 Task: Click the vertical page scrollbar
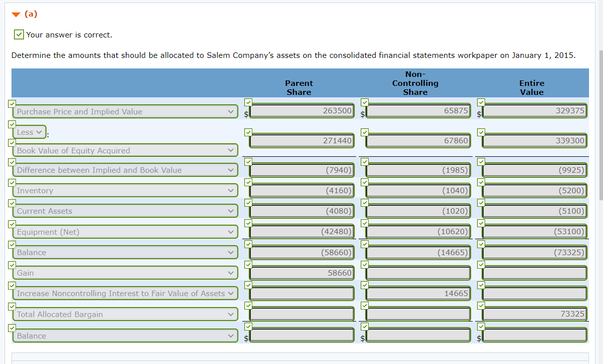click(x=600, y=125)
